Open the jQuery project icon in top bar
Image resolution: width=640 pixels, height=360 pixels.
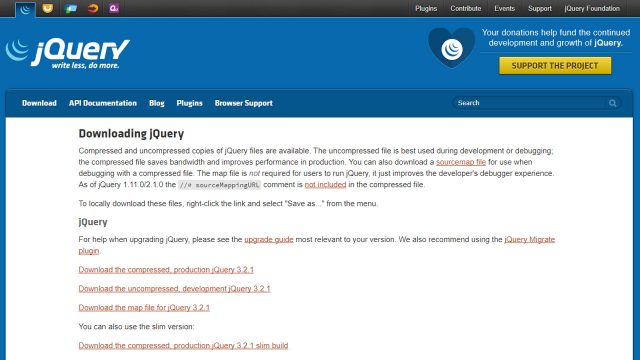25,9
